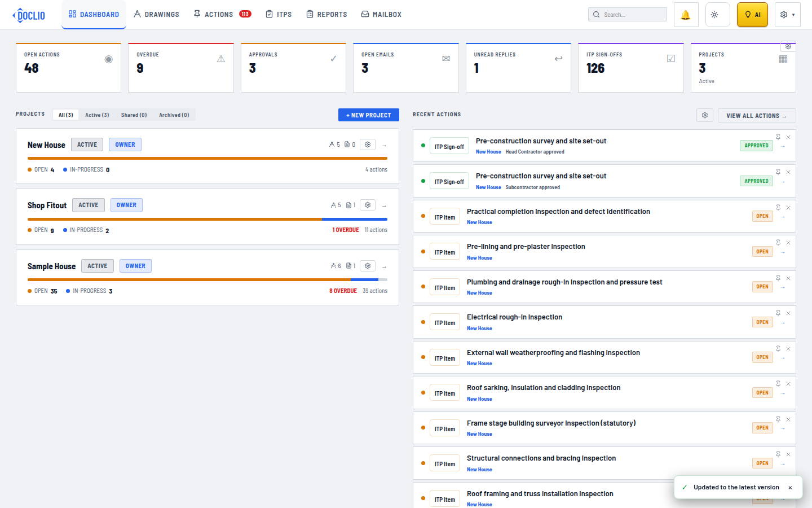Click the Open Emails envelope icon
The width and height of the screenshot is (812, 508).
(446, 59)
